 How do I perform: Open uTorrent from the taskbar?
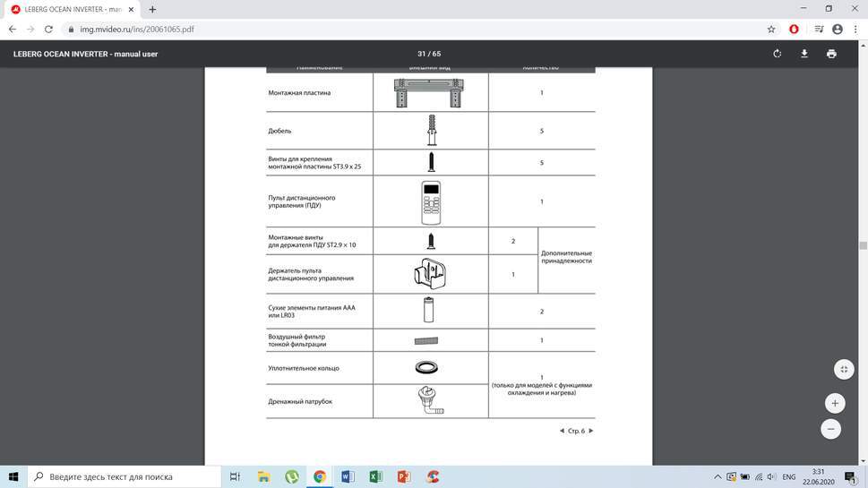click(x=292, y=476)
